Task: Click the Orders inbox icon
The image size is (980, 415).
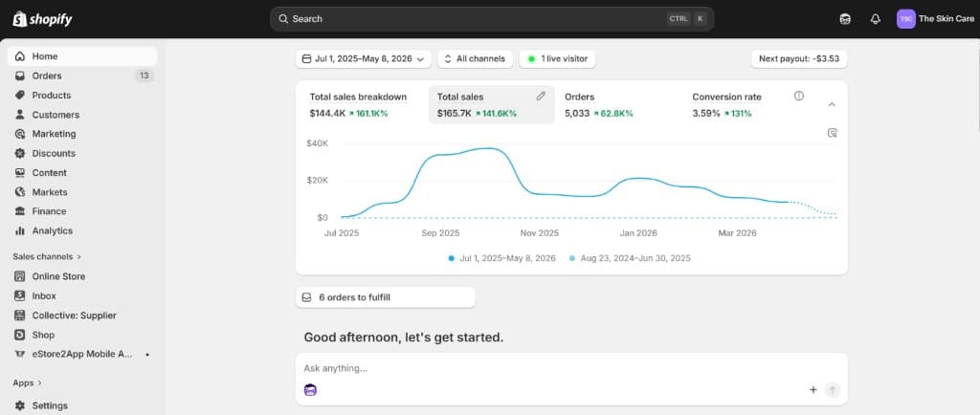Action: pyautogui.click(x=20, y=76)
